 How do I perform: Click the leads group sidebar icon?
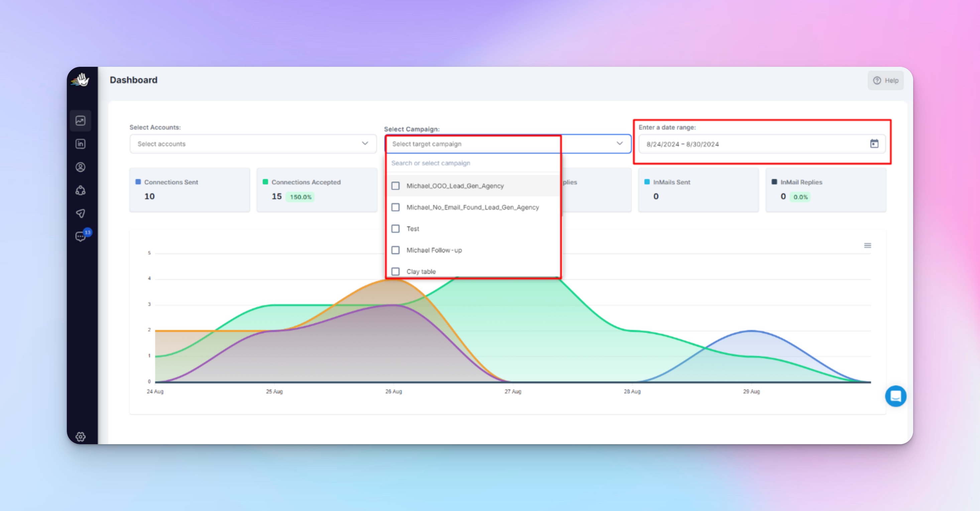point(80,190)
